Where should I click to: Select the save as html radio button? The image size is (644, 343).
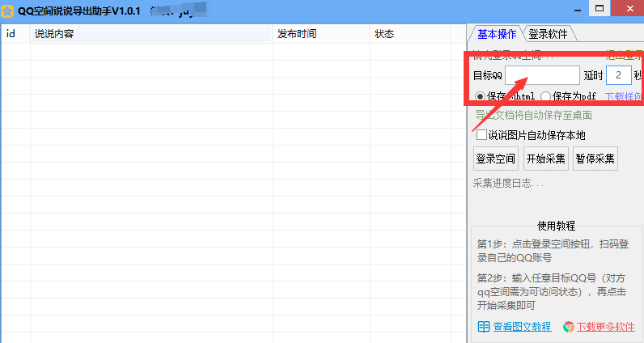coord(480,96)
